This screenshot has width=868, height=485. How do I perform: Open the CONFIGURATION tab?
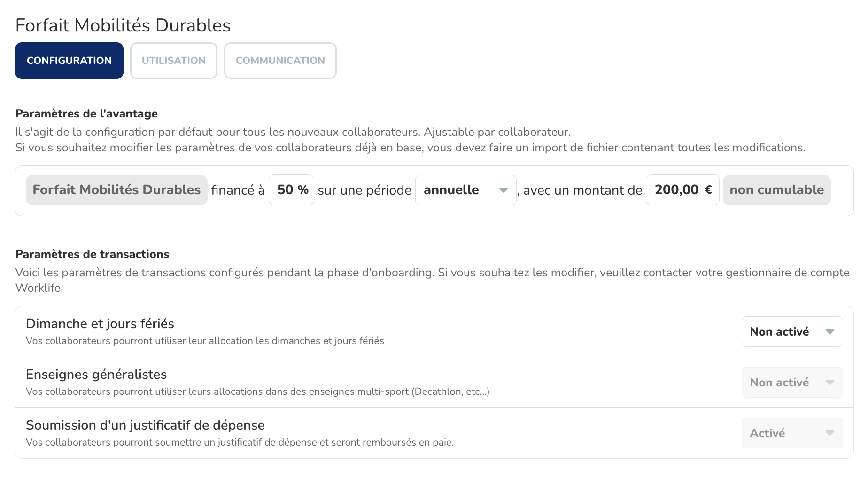69,61
